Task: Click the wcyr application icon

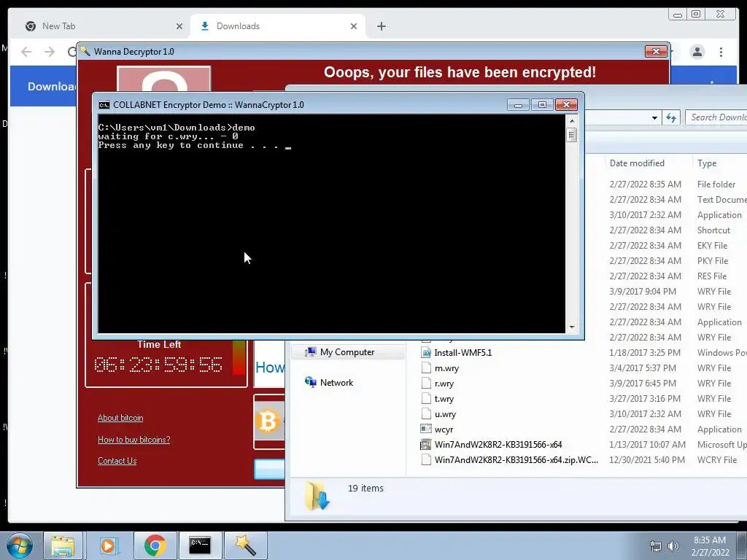Action: point(426,429)
